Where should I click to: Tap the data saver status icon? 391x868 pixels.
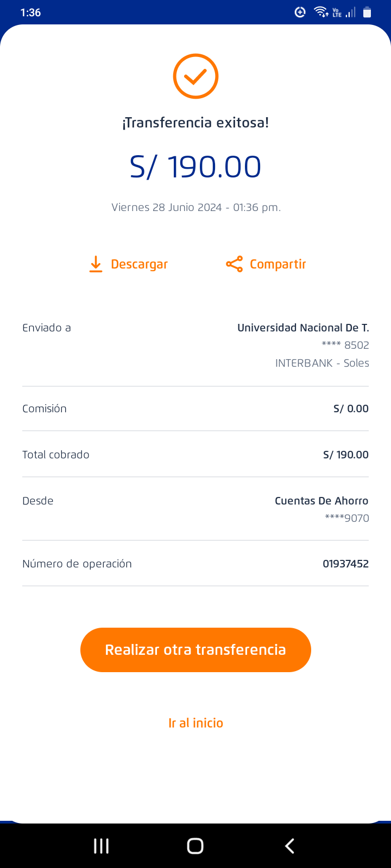pyautogui.click(x=300, y=12)
